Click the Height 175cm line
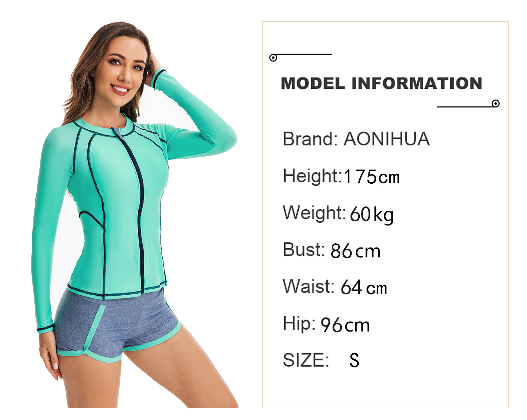Viewport: 527px width, 420px height. [341, 176]
